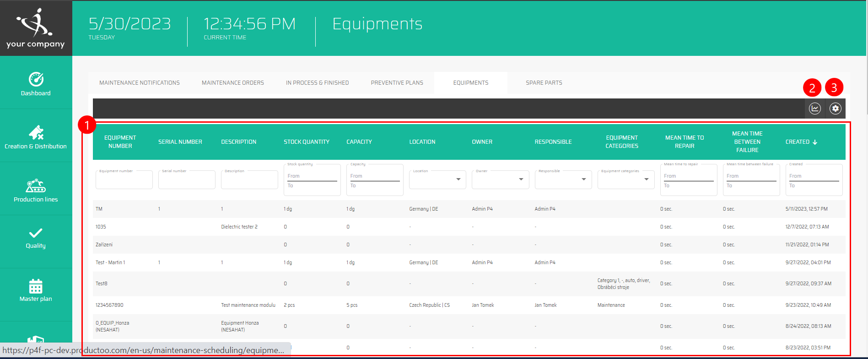
Task: Click the your company logo
Action: pos(36,28)
